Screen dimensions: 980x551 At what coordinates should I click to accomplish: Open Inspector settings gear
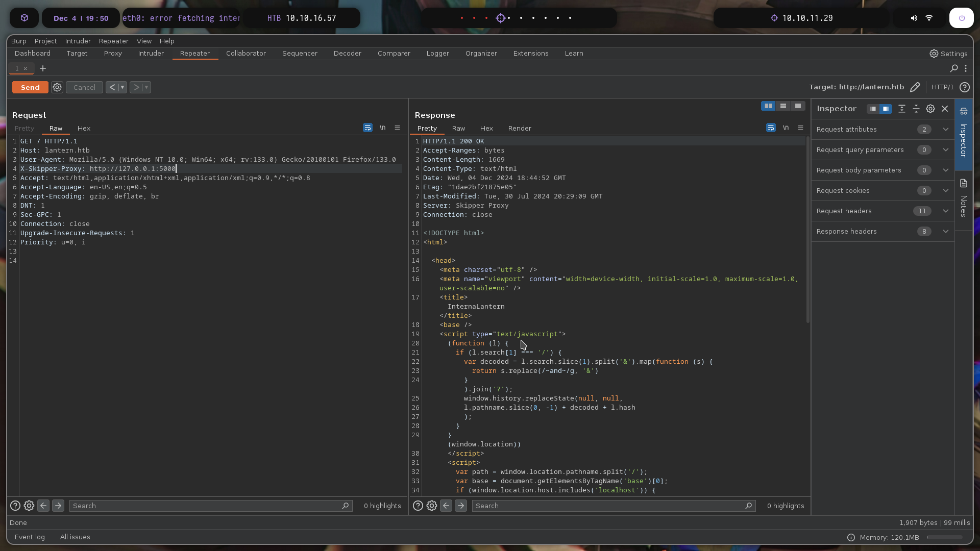[x=930, y=109]
